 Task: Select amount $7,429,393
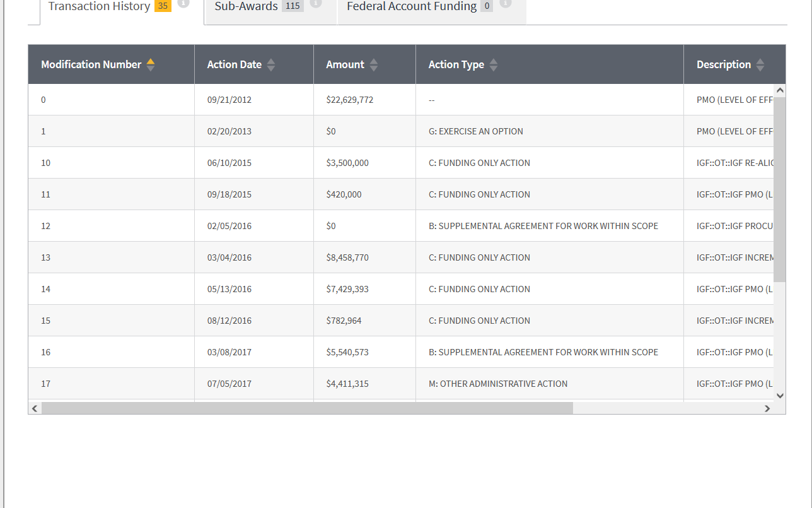347,289
